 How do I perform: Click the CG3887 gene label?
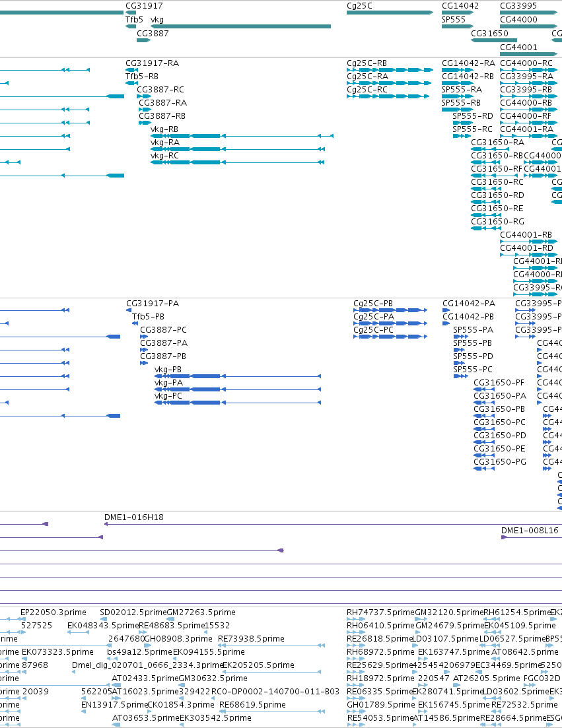pos(153,34)
